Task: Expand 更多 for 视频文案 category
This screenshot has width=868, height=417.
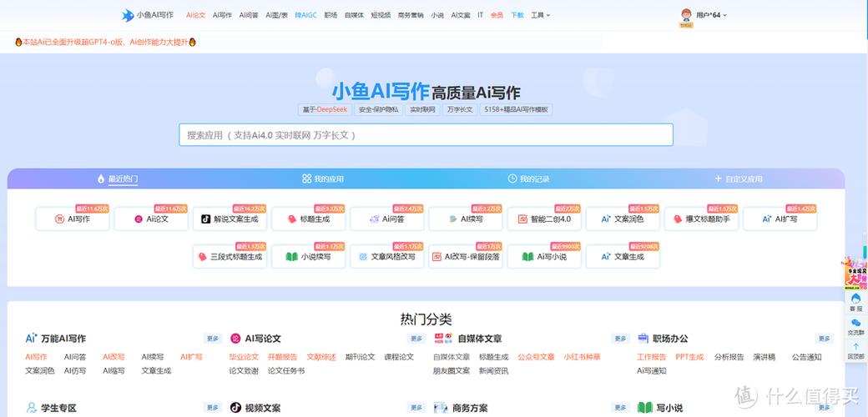Action: pos(416,408)
